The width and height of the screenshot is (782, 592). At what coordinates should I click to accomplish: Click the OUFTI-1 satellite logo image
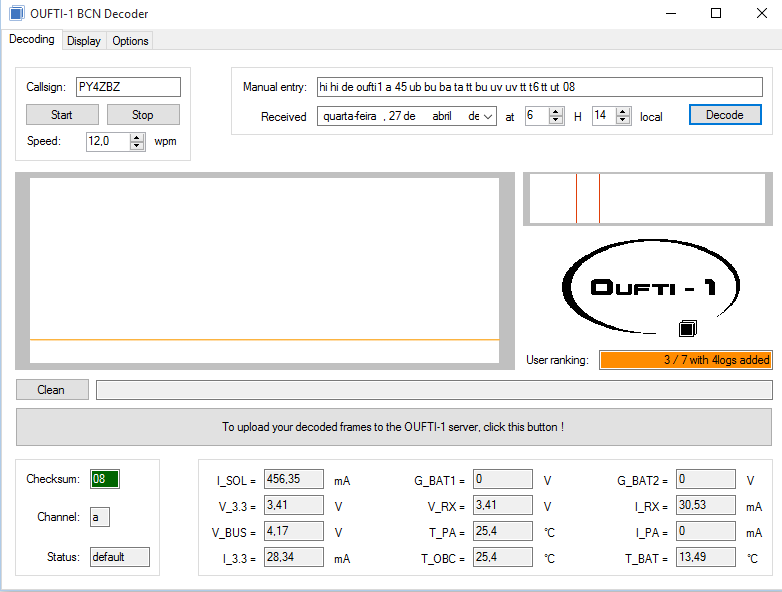651,290
